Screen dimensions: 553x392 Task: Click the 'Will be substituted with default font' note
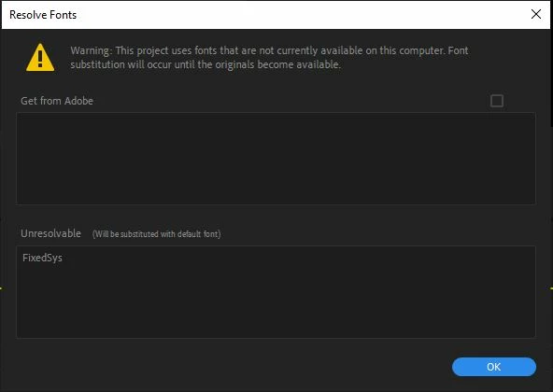pos(157,234)
